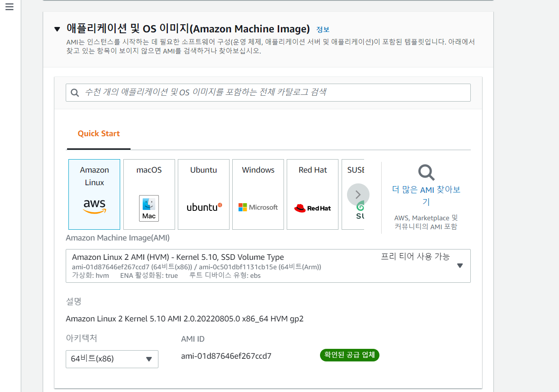Click the 설명 label
The height and width of the screenshot is (392, 559).
click(74, 301)
